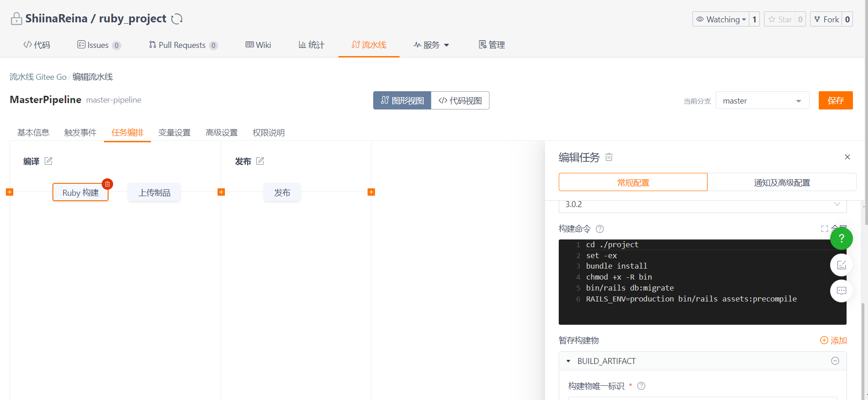
Task: Go to 基本信息 settings tab
Action: click(x=33, y=132)
